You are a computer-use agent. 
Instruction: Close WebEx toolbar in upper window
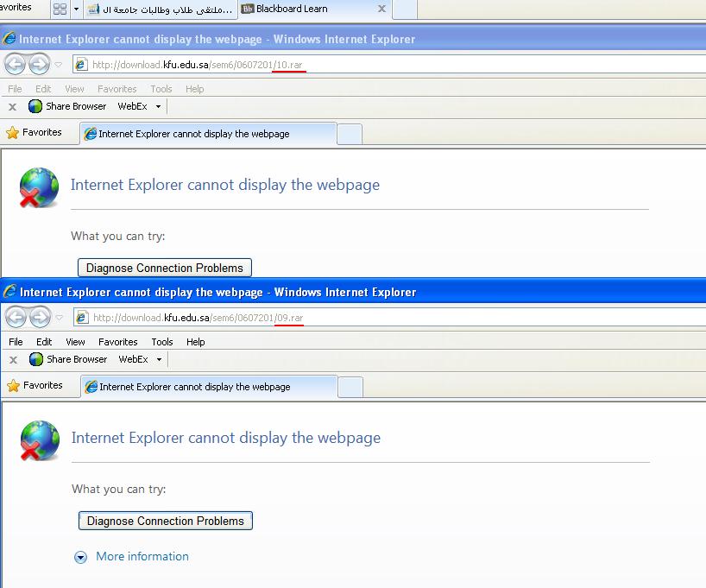[13, 107]
